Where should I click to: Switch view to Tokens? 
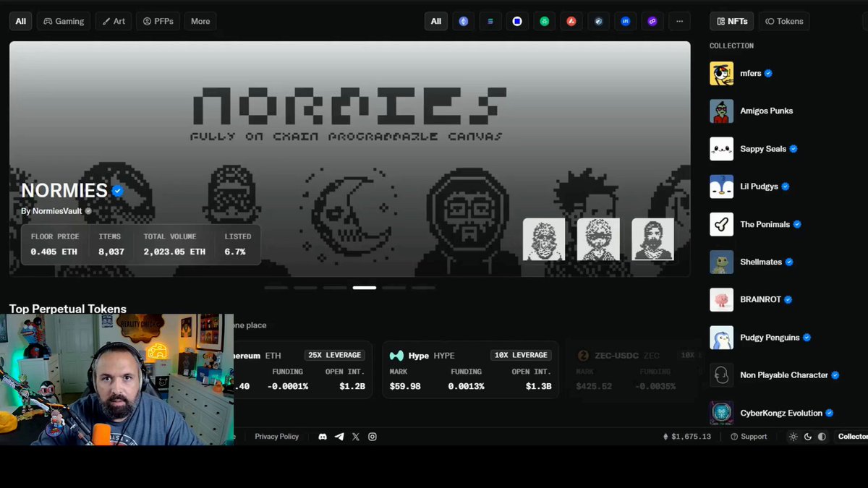784,21
